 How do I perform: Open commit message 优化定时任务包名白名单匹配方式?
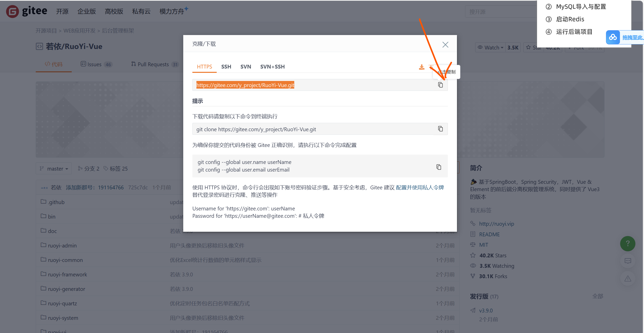pos(210,303)
